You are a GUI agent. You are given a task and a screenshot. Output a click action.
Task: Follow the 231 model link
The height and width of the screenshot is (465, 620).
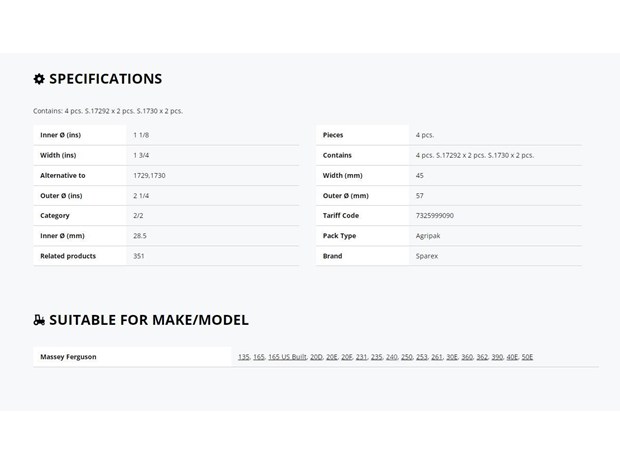(x=361, y=357)
